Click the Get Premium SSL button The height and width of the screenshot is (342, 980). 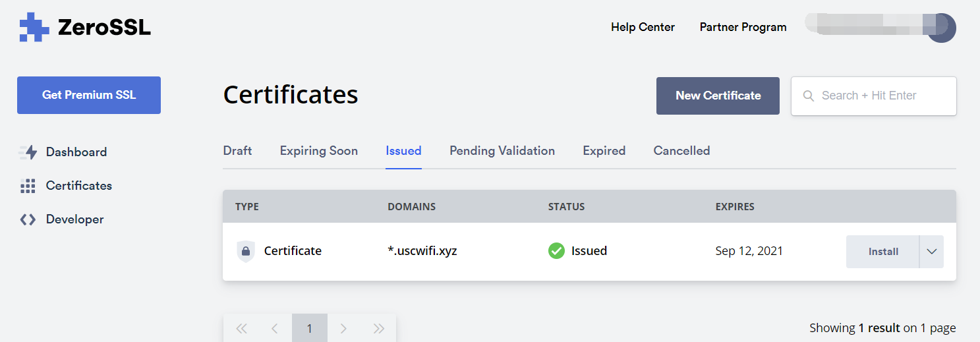click(x=89, y=95)
